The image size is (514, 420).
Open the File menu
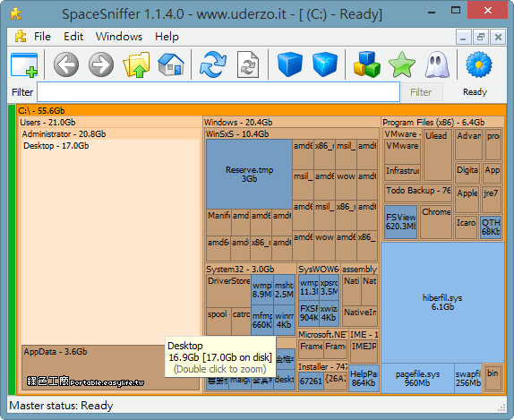42,37
